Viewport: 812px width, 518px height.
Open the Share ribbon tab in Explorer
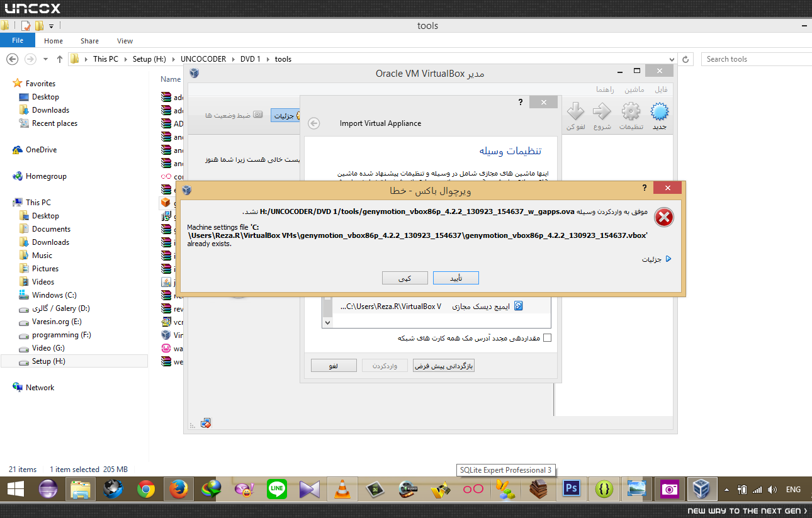click(89, 41)
